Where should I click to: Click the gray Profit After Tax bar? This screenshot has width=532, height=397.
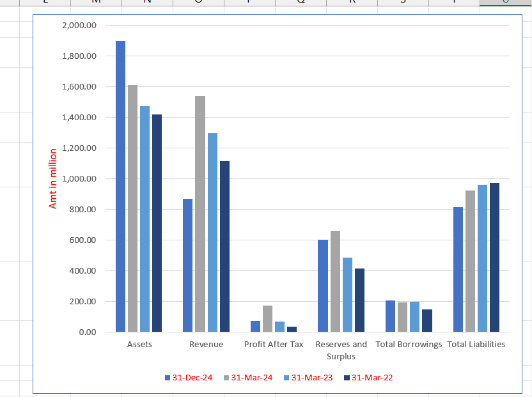(267, 319)
